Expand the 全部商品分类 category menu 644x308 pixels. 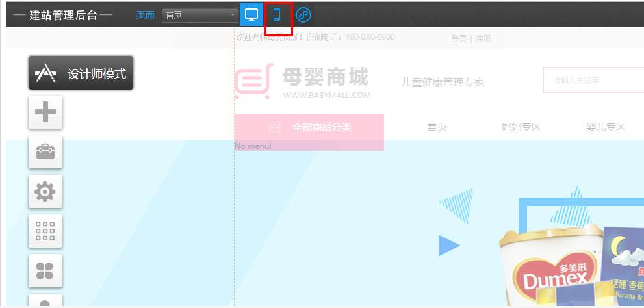(x=309, y=127)
